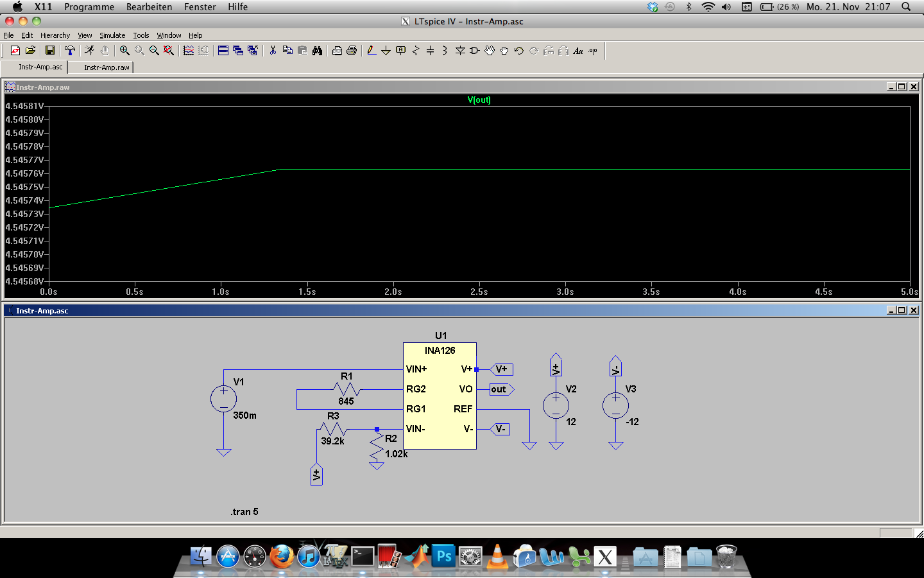
Task: Open the View menu
Action: point(85,35)
